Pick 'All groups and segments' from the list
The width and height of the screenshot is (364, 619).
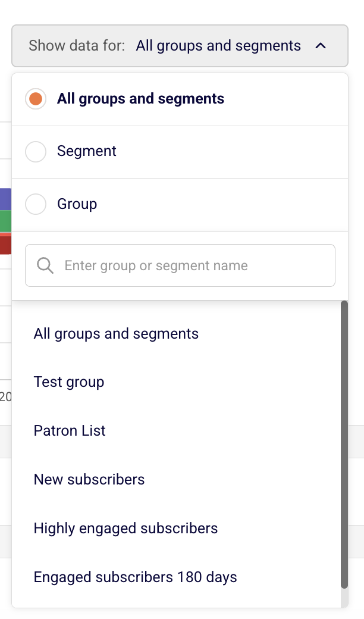tap(116, 333)
